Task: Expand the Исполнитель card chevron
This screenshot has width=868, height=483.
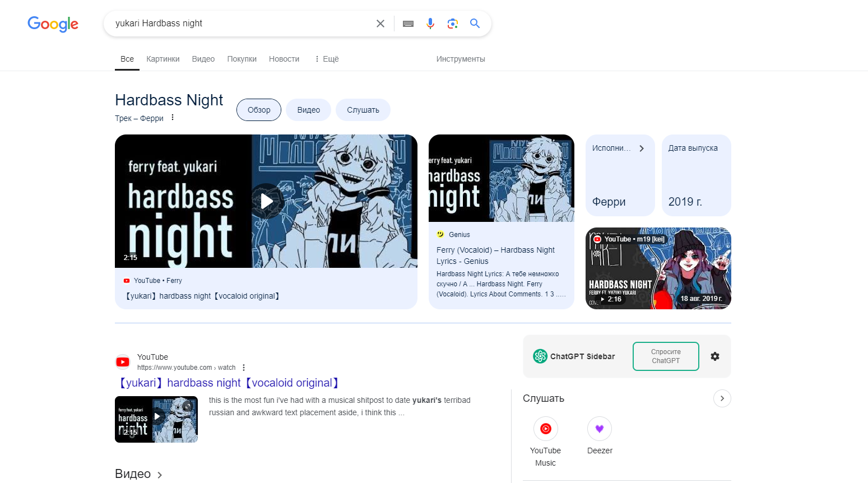Action: click(642, 148)
